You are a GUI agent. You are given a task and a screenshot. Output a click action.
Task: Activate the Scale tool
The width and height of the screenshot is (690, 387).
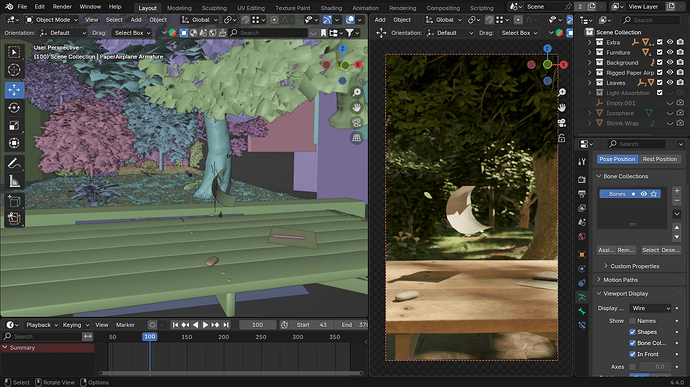[x=14, y=125]
